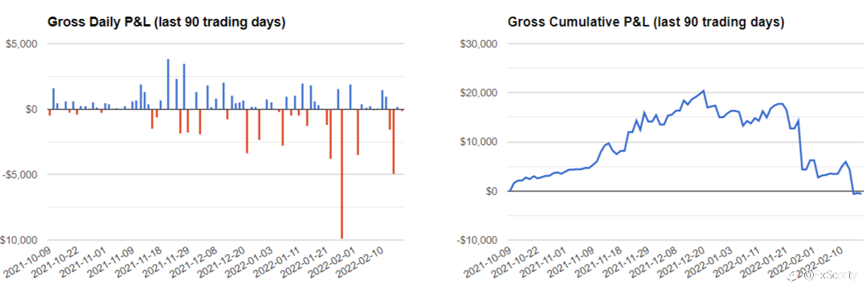Select the $5,000 label on the Daily P&L axis
The width and height of the screenshot is (868, 297).
pos(22,44)
